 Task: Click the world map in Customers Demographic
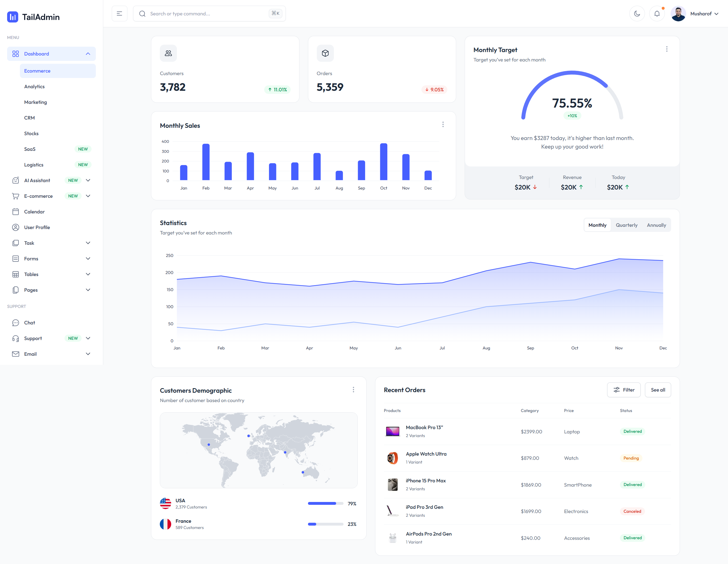(259, 450)
